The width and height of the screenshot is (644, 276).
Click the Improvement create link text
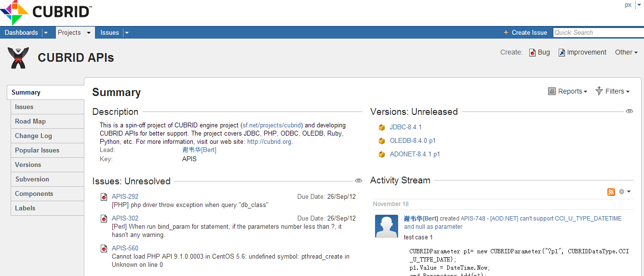tap(587, 53)
